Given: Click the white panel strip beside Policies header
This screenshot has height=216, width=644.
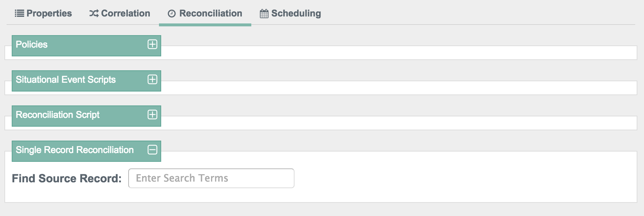Looking at the screenshot, I should click(399, 53).
